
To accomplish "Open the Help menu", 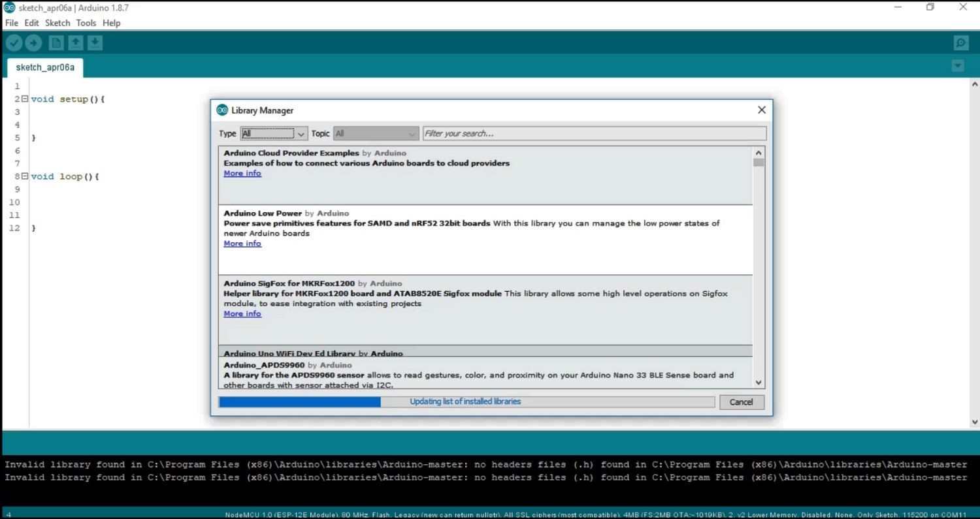I will point(112,23).
